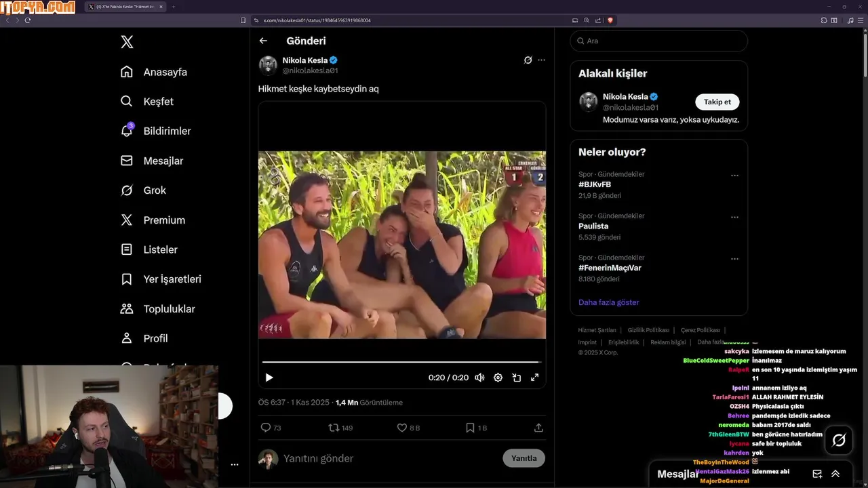Open Bildirimler notifications
This screenshot has height=488, width=868.
coord(155,131)
